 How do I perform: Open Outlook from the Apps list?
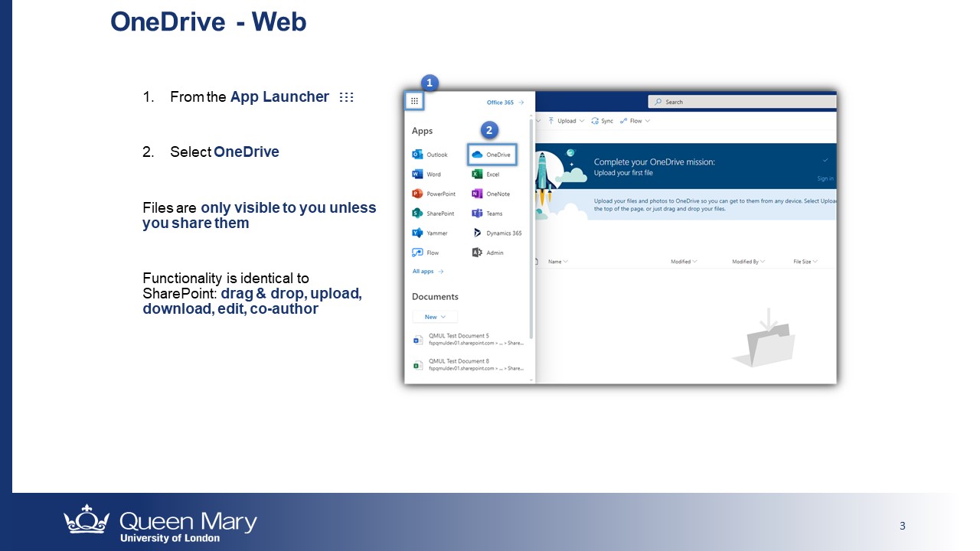[x=430, y=155]
